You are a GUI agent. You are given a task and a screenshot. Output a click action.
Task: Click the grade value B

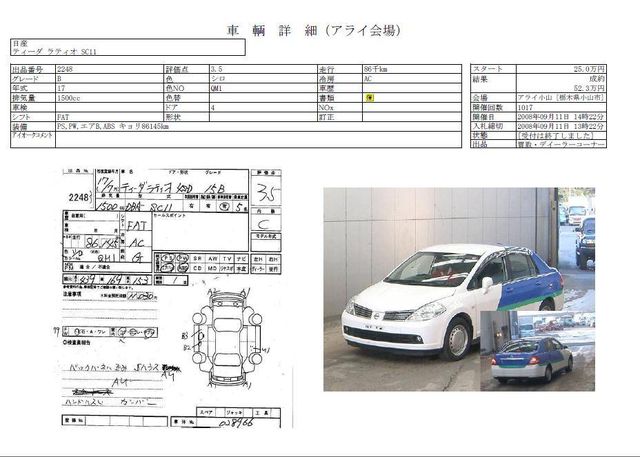pos(59,79)
